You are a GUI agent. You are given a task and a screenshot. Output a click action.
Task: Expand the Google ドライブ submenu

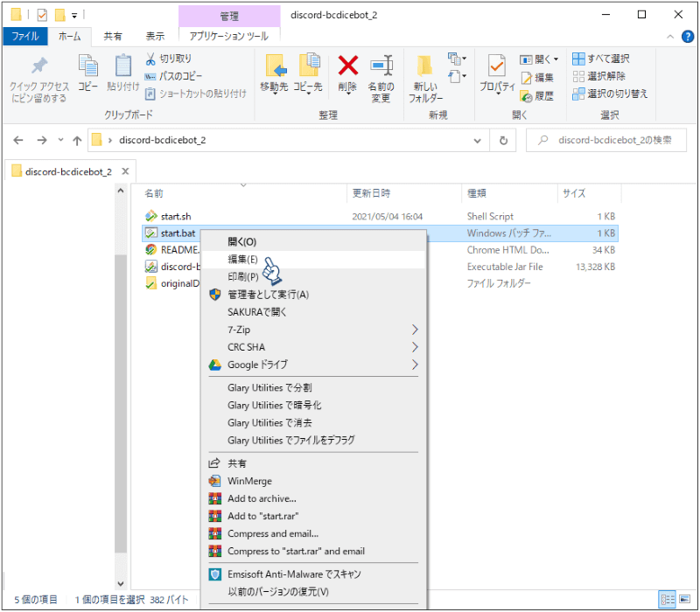click(x=313, y=365)
